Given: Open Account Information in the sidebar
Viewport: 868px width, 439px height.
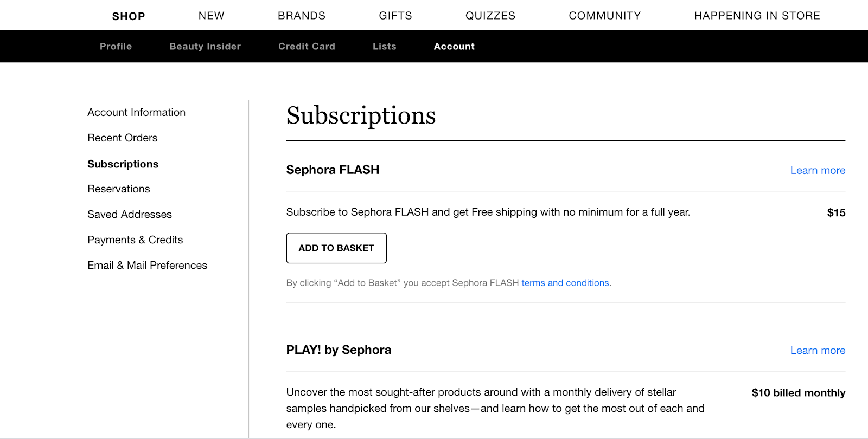Looking at the screenshot, I should [136, 112].
